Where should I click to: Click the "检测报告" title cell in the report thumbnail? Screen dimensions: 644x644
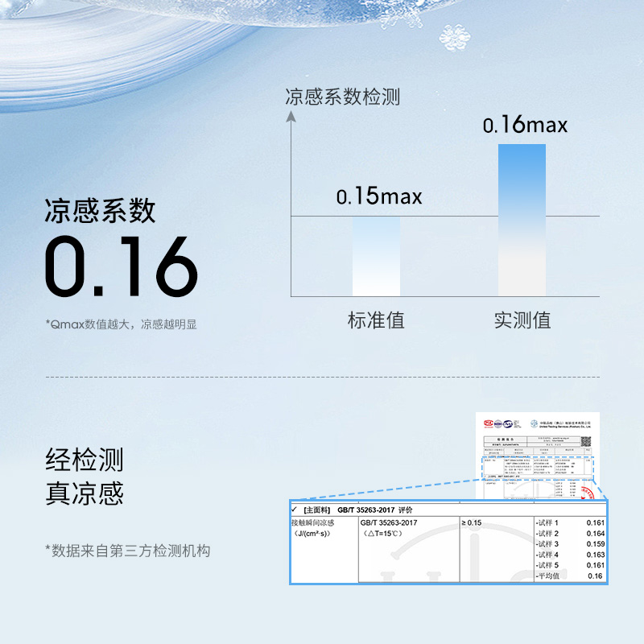coord(506,439)
